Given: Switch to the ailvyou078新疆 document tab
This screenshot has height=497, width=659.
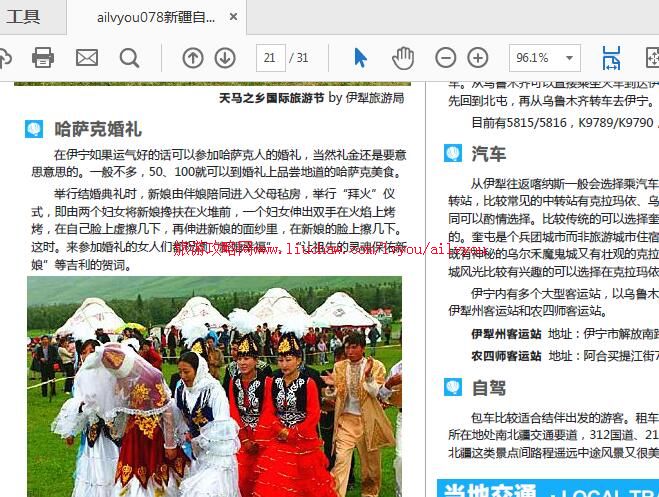Looking at the screenshot, I should [155, 17].
